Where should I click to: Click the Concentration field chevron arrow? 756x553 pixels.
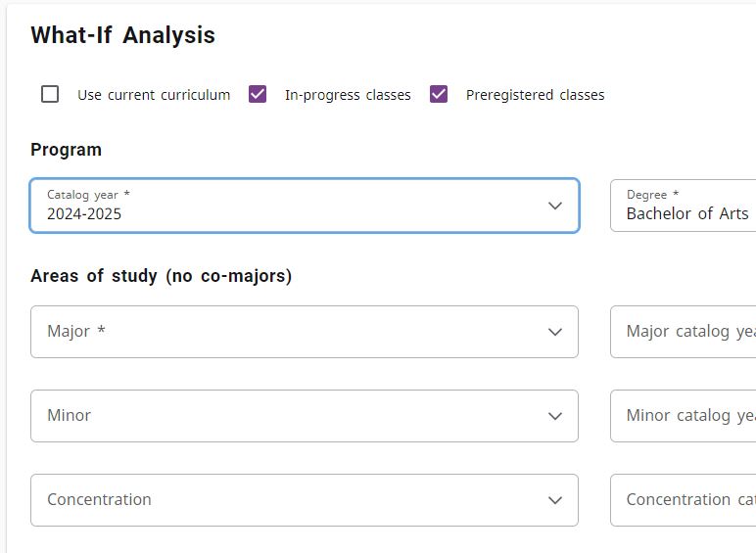click(x=555, y=500)
